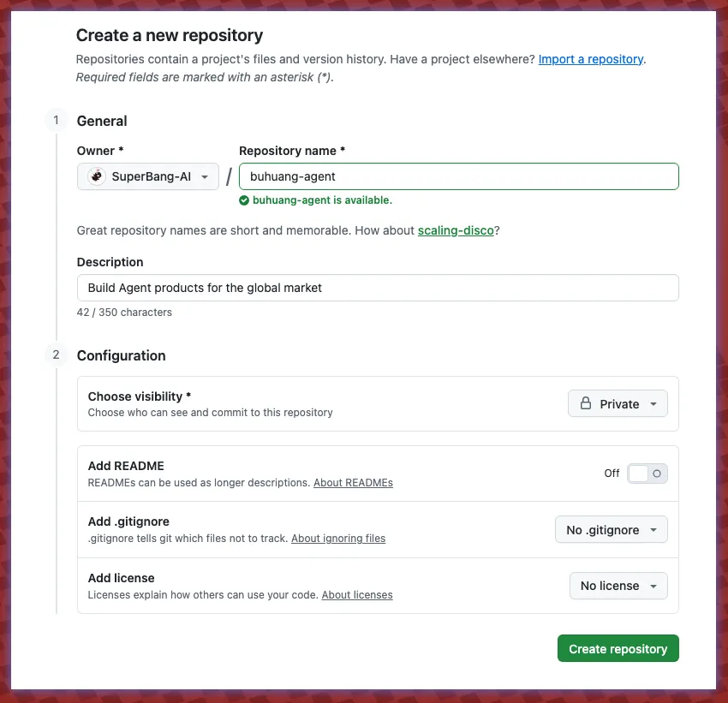
Task: Click the step 1 General number marker
Action: coord(57,121)
